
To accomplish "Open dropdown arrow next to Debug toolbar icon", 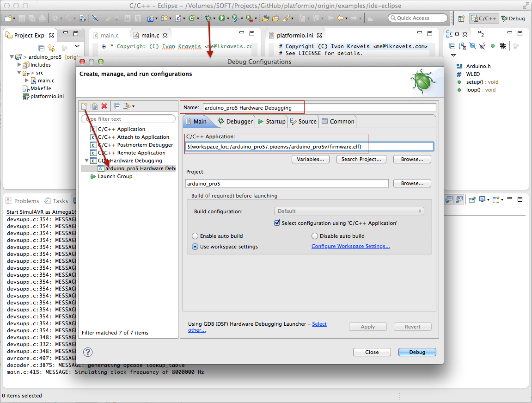I will click(x=214, y=19).
